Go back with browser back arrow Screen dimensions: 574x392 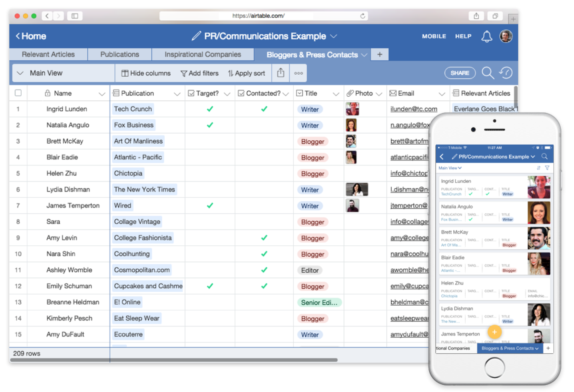coord(47,16)
